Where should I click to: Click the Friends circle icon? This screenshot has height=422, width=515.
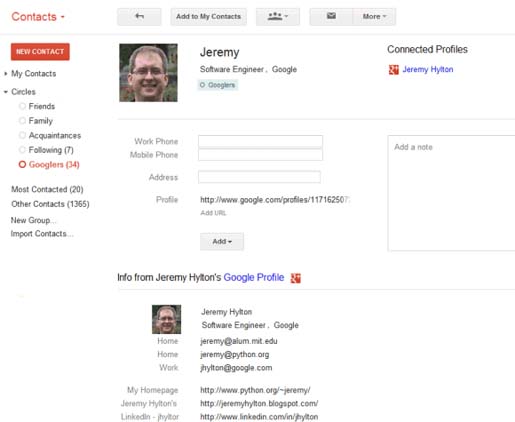pos(22,106)
